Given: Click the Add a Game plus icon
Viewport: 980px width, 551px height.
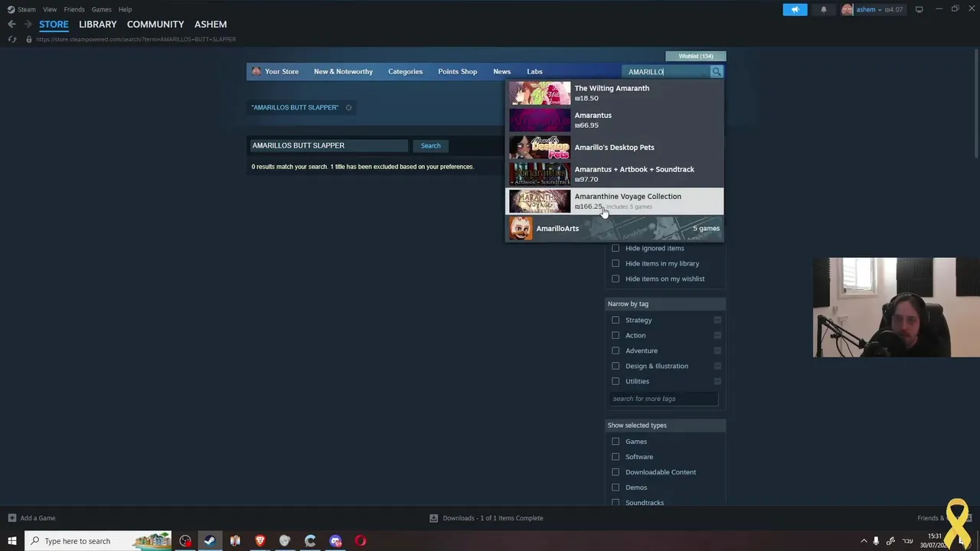Looking at the screenshot, I should tap(11, 518).
